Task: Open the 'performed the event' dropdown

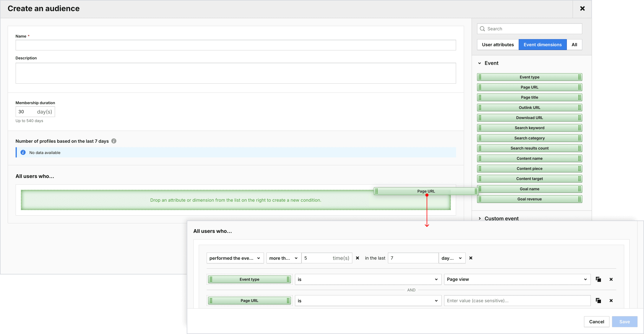Action: [235, 258]
